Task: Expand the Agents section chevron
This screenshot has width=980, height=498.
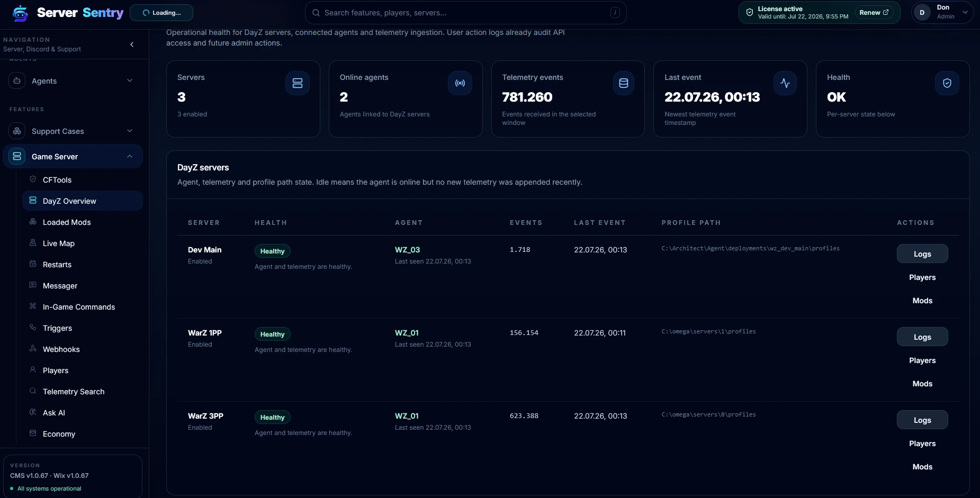Action: click(130, 80)
